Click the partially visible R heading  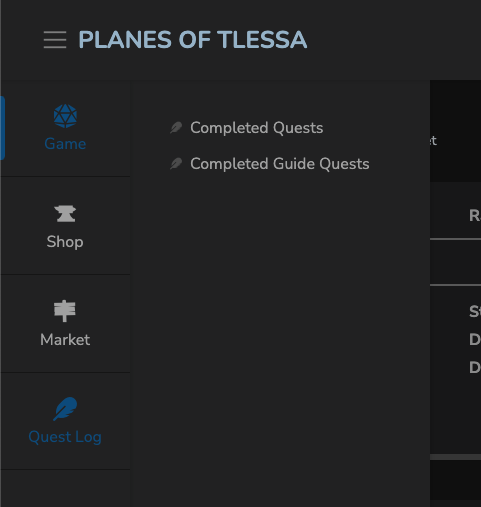coord(475,216)
